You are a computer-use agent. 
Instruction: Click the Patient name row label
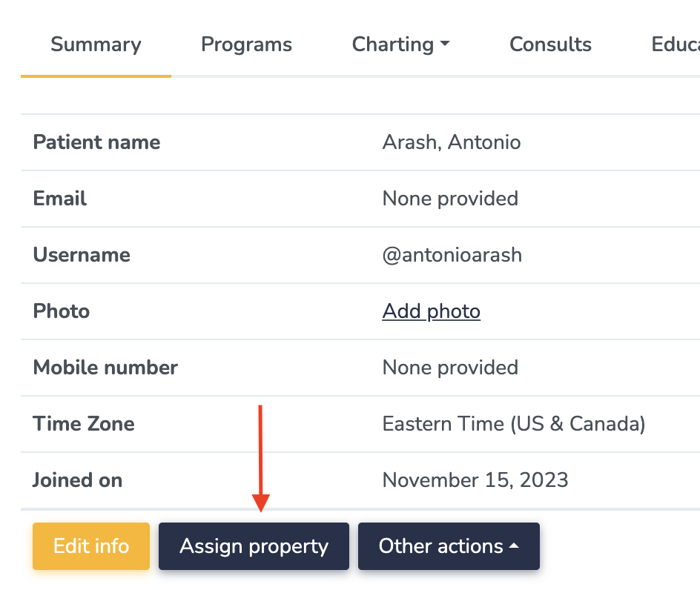[x=96, y=142]
